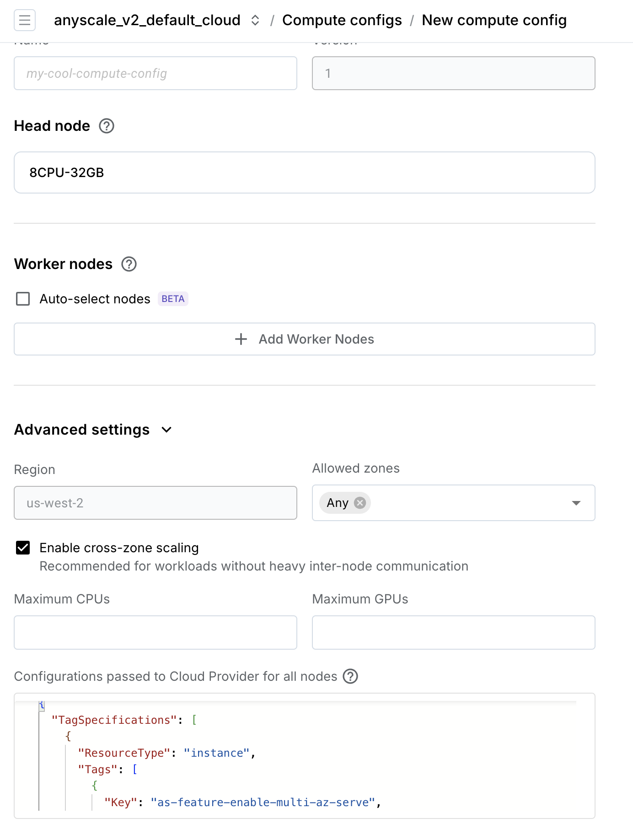Show Worker nodes help tooltip

coord(129,264)
